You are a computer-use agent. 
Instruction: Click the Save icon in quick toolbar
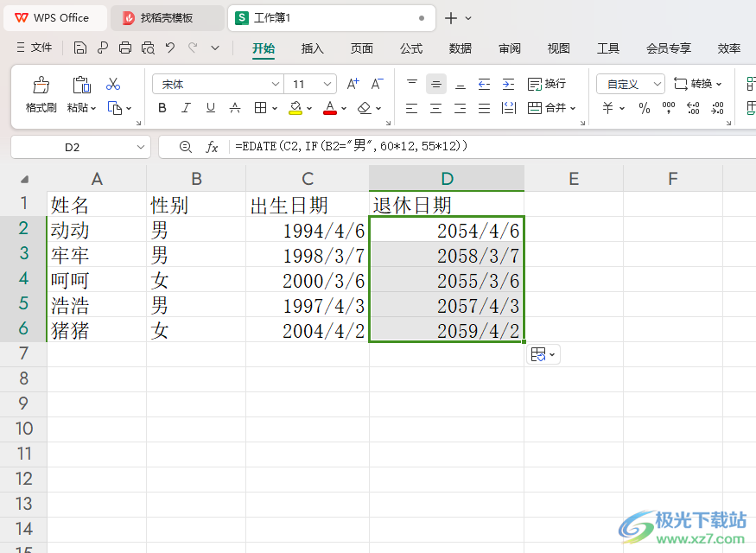(80, 48)
